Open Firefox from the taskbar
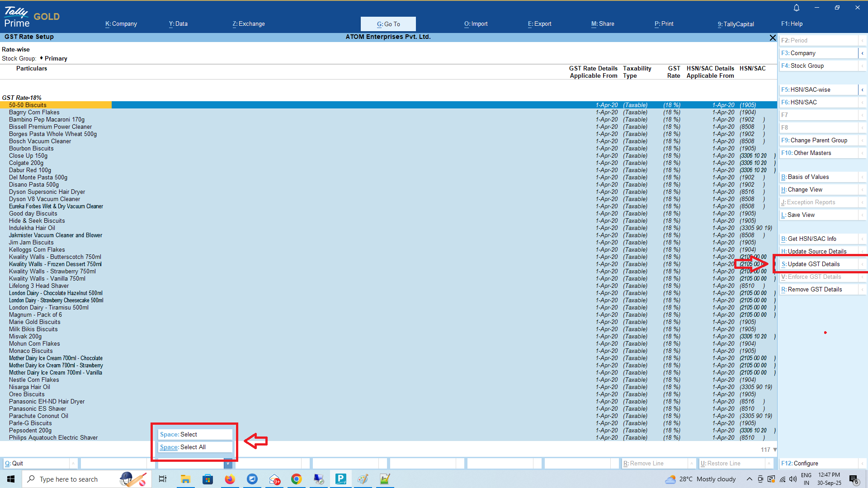This screenshot has width=868, height=488. coord(230,479)
